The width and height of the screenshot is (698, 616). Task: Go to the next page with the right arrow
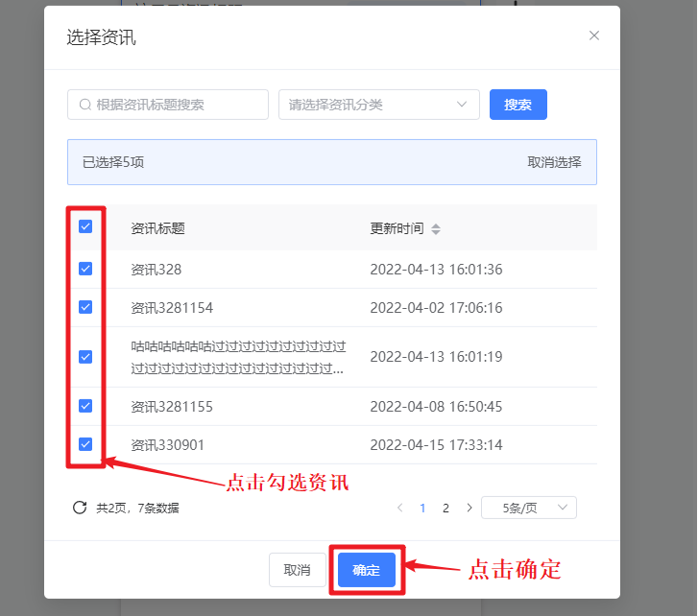[x=469, y=508]
